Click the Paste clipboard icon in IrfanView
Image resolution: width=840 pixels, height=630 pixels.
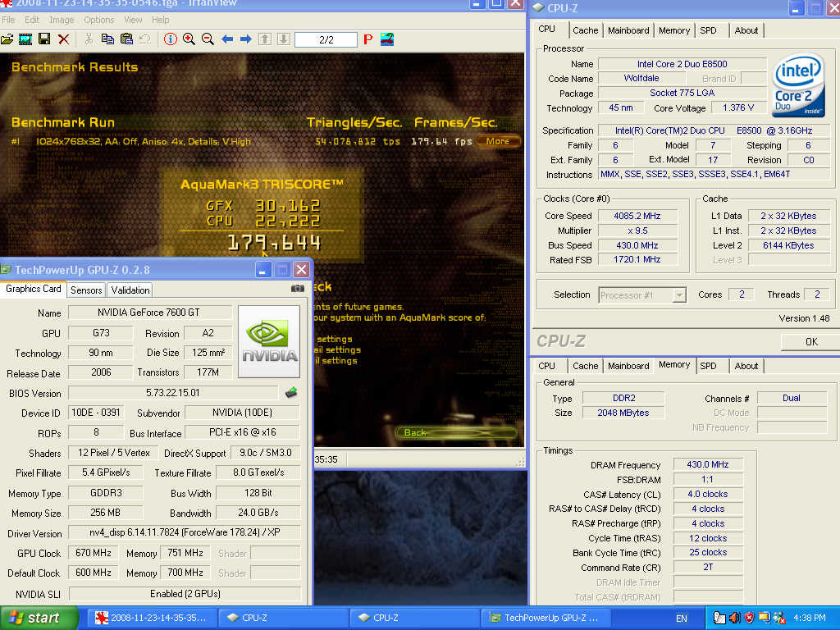click(x=126, y=39)
